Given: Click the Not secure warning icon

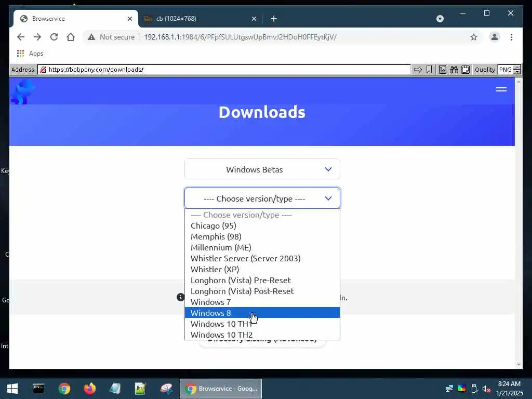Looking at the screenshot, I should [x=91, y=37].
